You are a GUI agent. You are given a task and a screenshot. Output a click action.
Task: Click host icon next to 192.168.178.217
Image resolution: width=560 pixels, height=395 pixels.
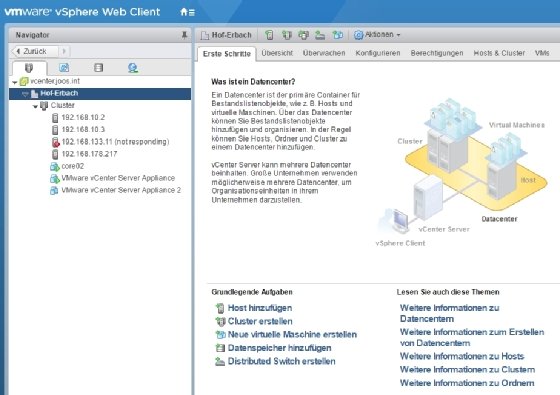point(55,154)
